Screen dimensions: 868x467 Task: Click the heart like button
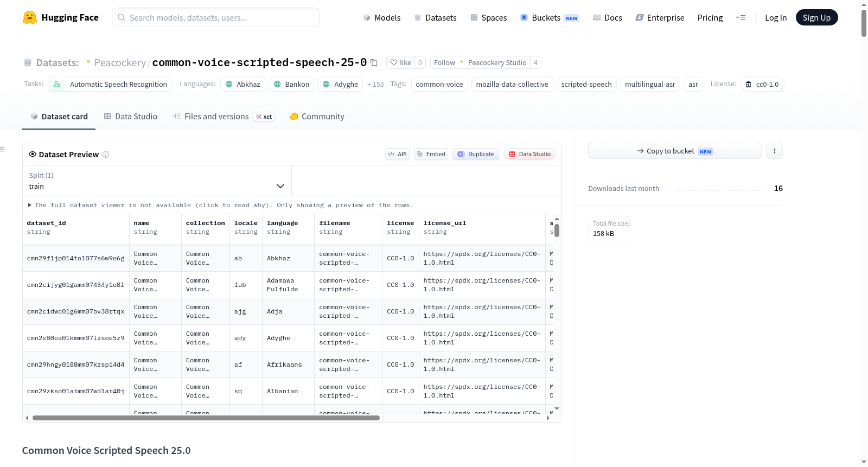[x=400, y=62]
